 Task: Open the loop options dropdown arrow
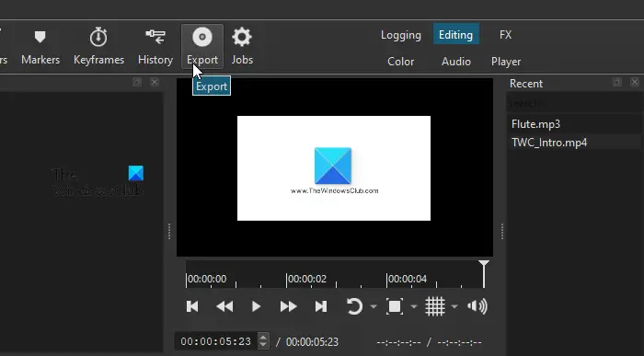(x=374, y=306)
